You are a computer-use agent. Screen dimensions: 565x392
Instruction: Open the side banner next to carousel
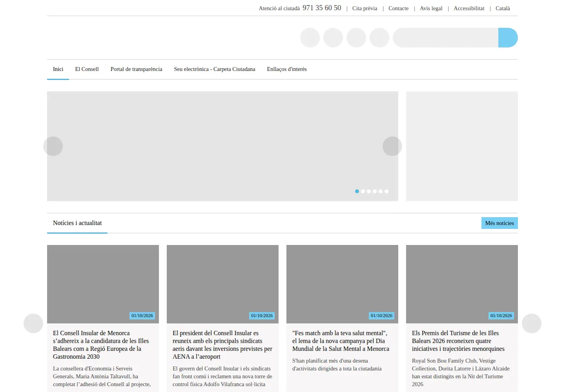pos(462,146)
